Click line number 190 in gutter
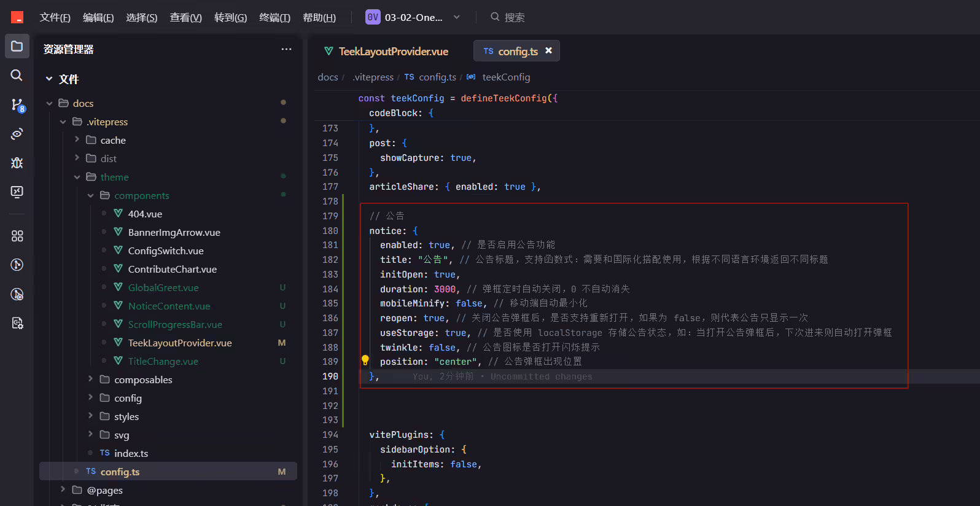The width and height of the screenshot is (980, 506). pyautogui.click(x=330, y=376)
